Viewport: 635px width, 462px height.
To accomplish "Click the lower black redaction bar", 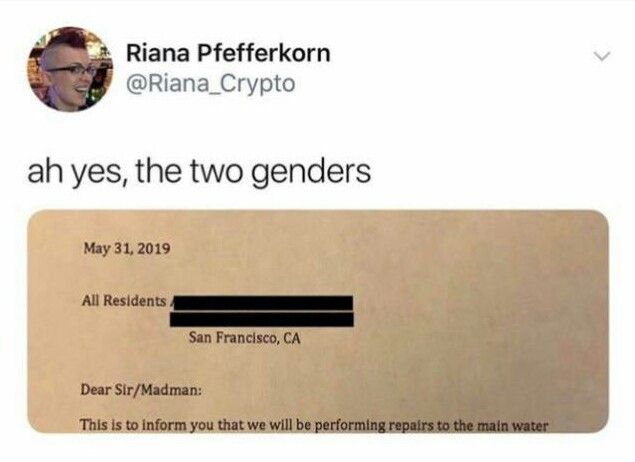I will coord(262,319).
